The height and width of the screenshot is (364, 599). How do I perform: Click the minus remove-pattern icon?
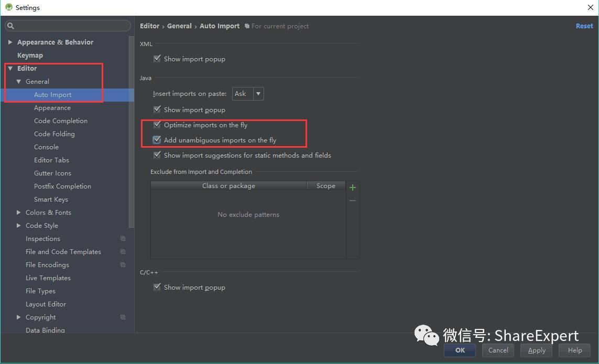click(353, 201)
